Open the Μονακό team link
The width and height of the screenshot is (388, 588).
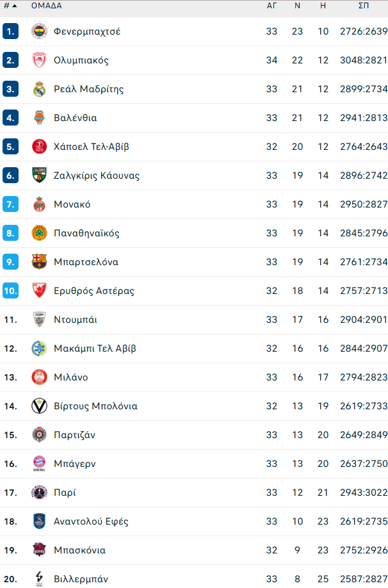tap(72, 204)
